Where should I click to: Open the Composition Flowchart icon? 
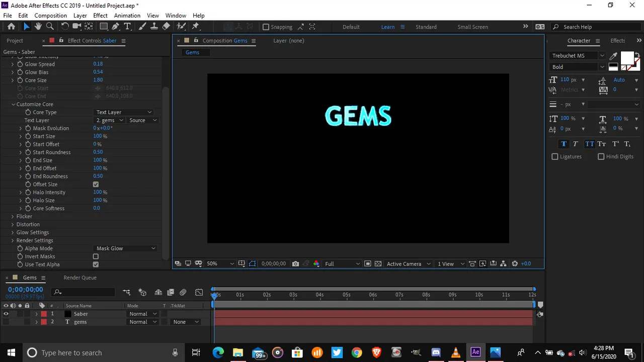tap(504, 263)
